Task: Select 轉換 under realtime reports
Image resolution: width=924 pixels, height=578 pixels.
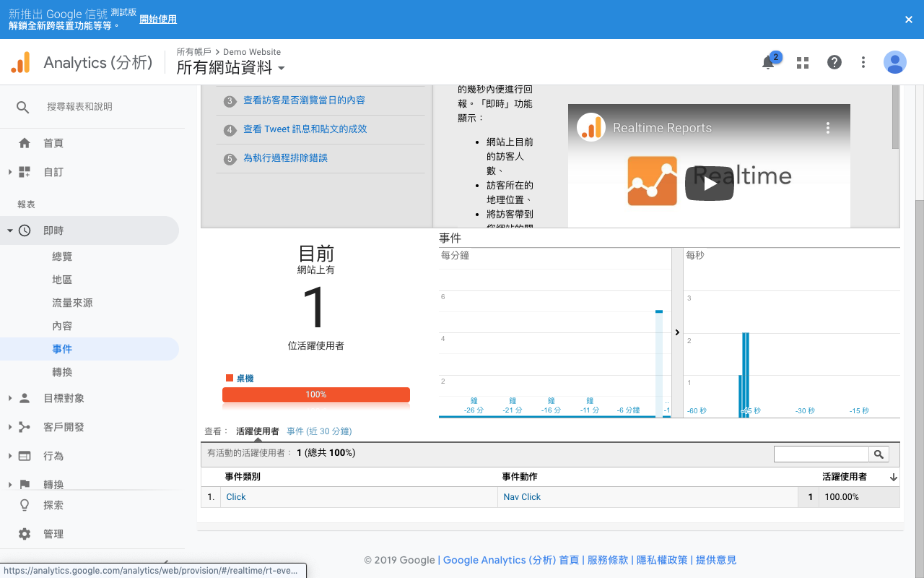Action: (62, 372)
